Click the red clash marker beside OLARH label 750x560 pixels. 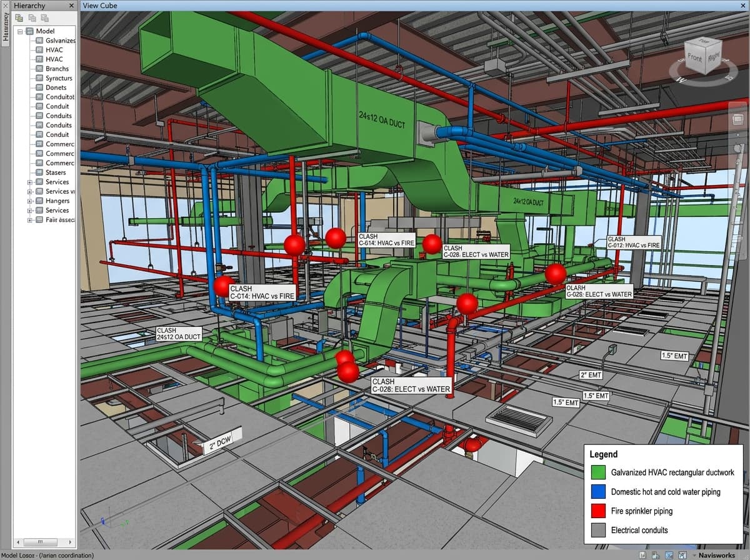[555, 274]
